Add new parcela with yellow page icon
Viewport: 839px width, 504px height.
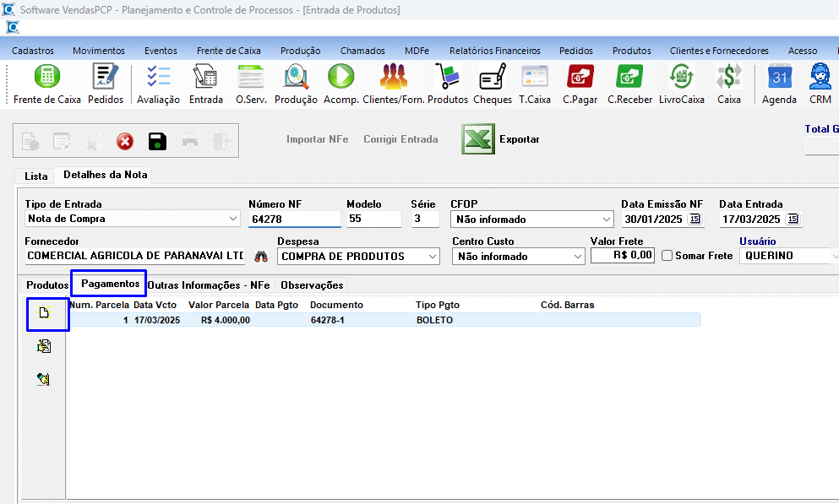pos(45,313)
